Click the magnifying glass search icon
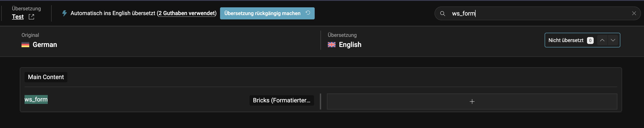This screenshot has width=644, height=128. click(442, 14)
